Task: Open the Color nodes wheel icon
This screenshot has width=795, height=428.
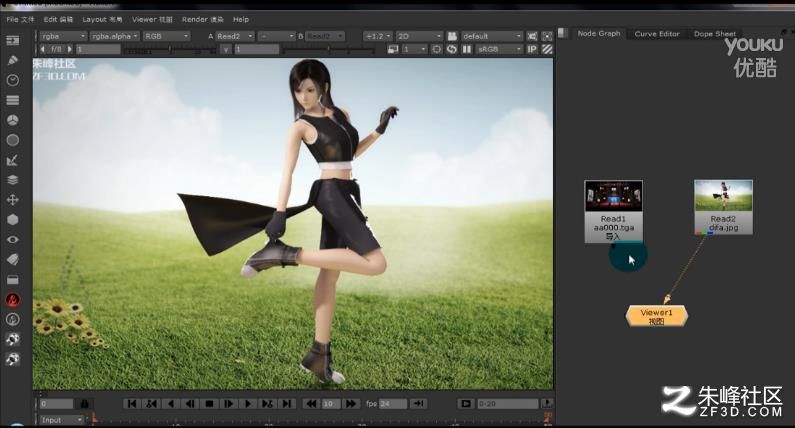Action: pyautogui.click(x=13, y=120)
